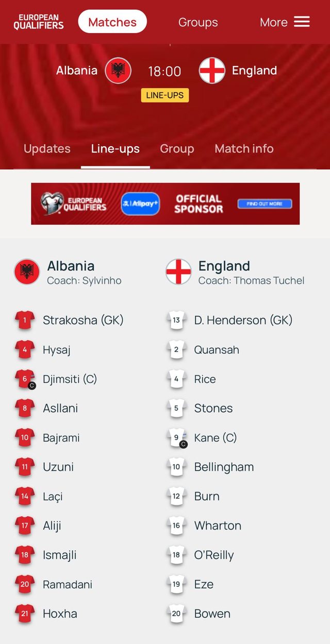This screenshot has width=330, height=644.
Task: Tap England flag badge in match header
Action: coord(212,71)
